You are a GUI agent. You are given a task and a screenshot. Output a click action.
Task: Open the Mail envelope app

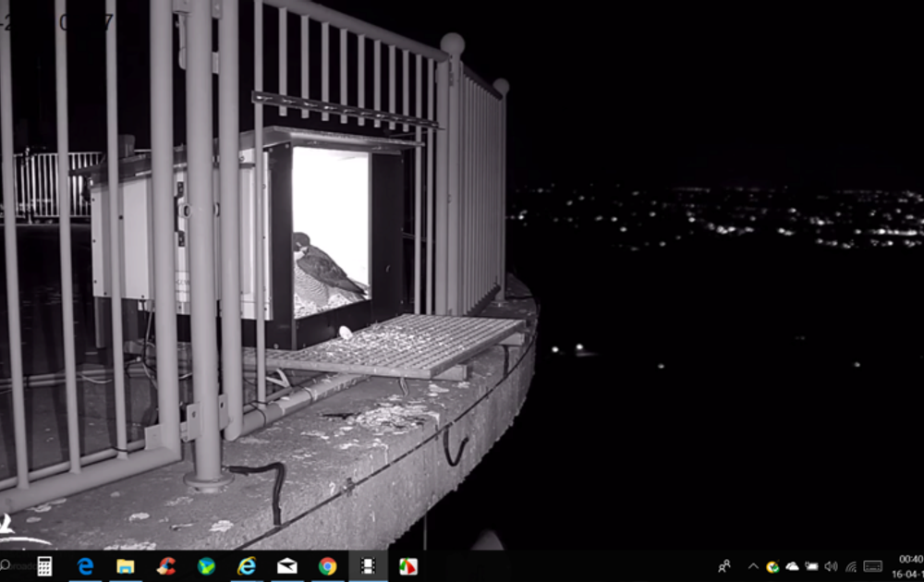[x=287, y=566]
